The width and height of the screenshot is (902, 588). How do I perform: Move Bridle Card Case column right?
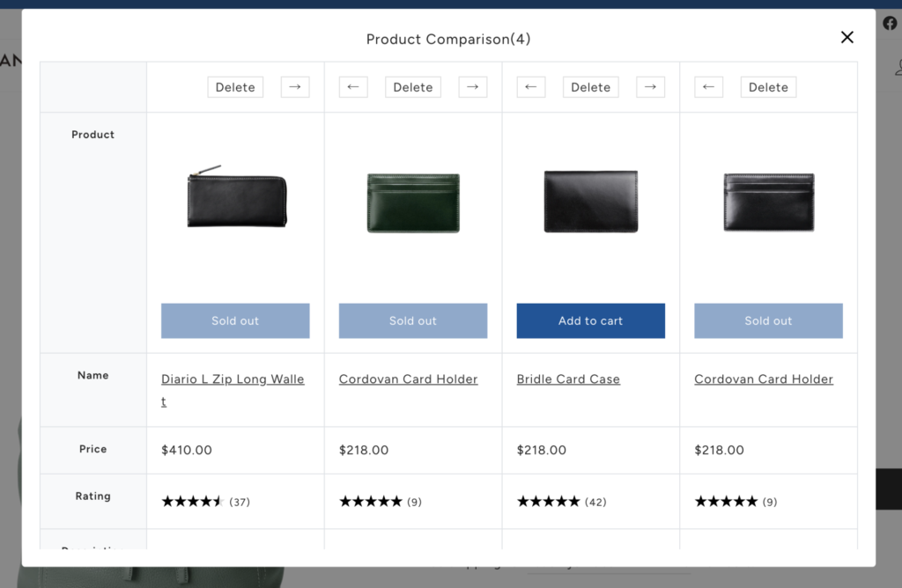click(650, 87)
